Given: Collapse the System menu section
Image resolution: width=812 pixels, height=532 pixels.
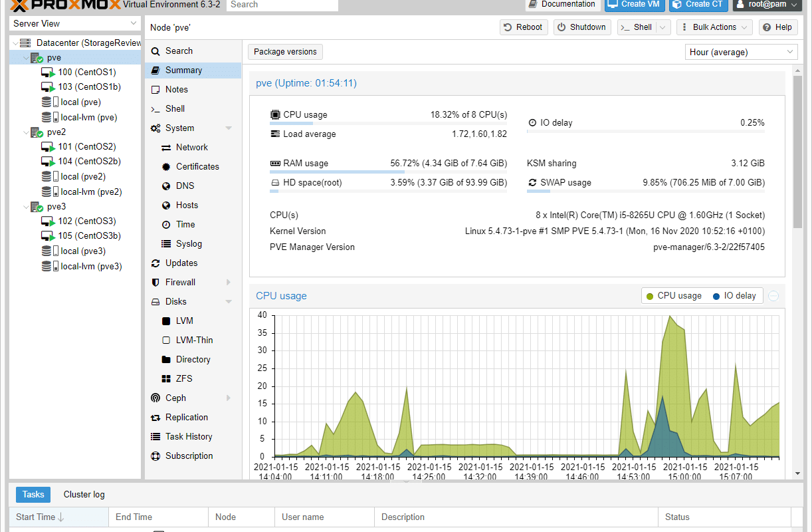Looking at the screenshot, I should tap(229, 128).
